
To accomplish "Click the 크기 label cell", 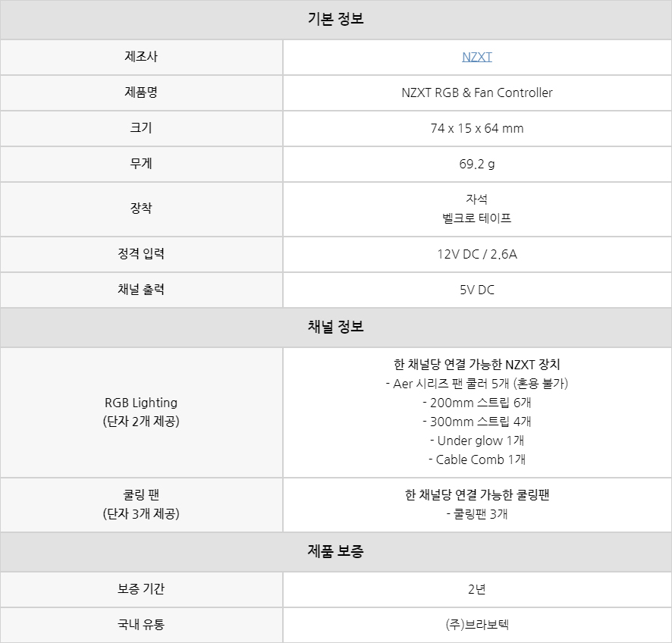I will (x=141, y=128).
